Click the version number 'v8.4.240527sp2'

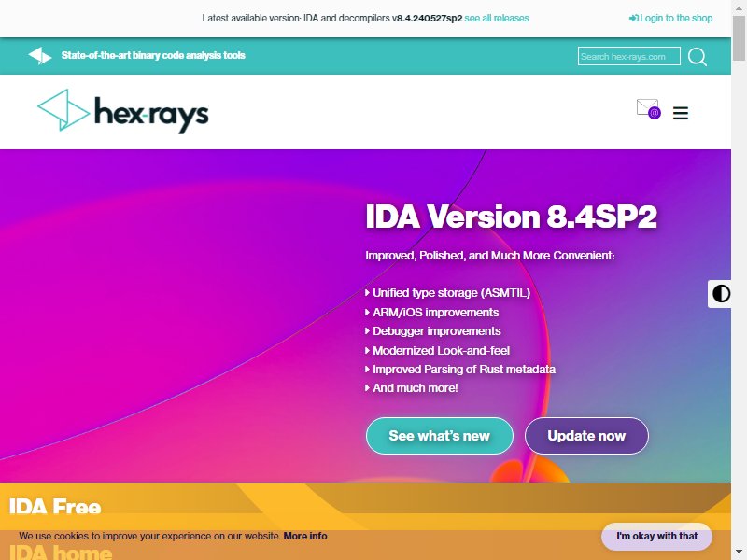coord(427,18)
